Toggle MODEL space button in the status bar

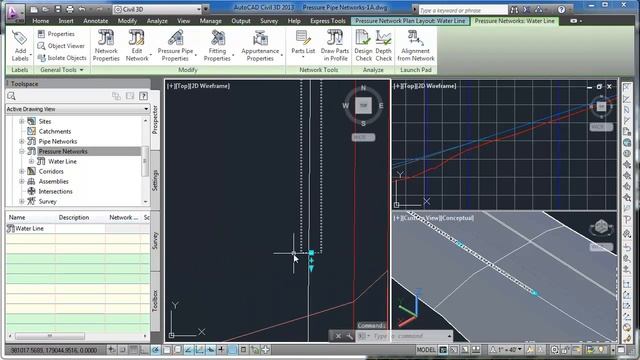[x=426, y=350]
